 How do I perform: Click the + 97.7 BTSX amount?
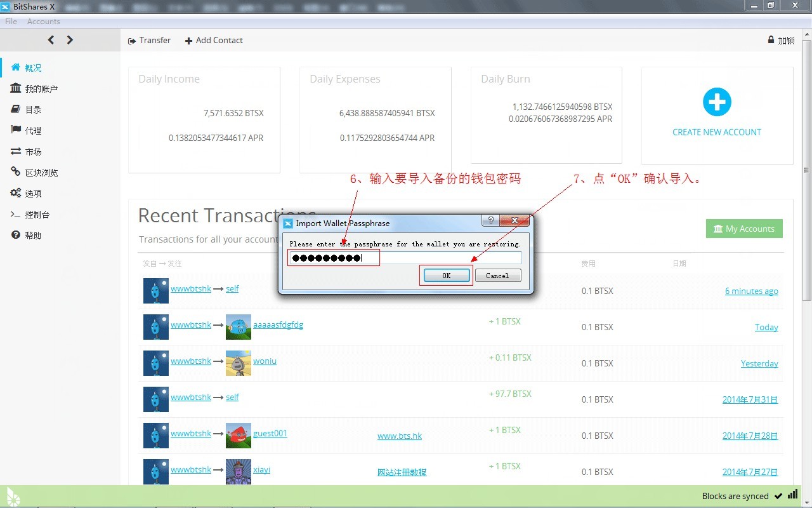coord(510,394)
